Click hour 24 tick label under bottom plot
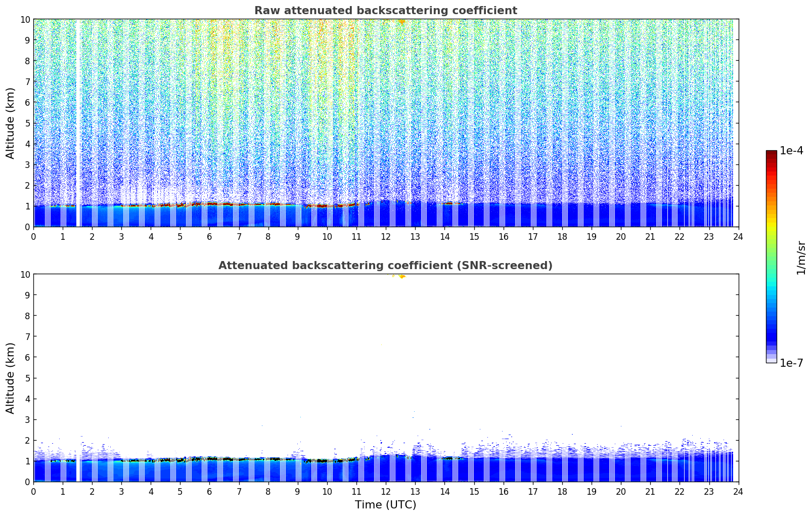Image resolution: width=812 pixels, height=516 pixels. [x=738, y=492]
